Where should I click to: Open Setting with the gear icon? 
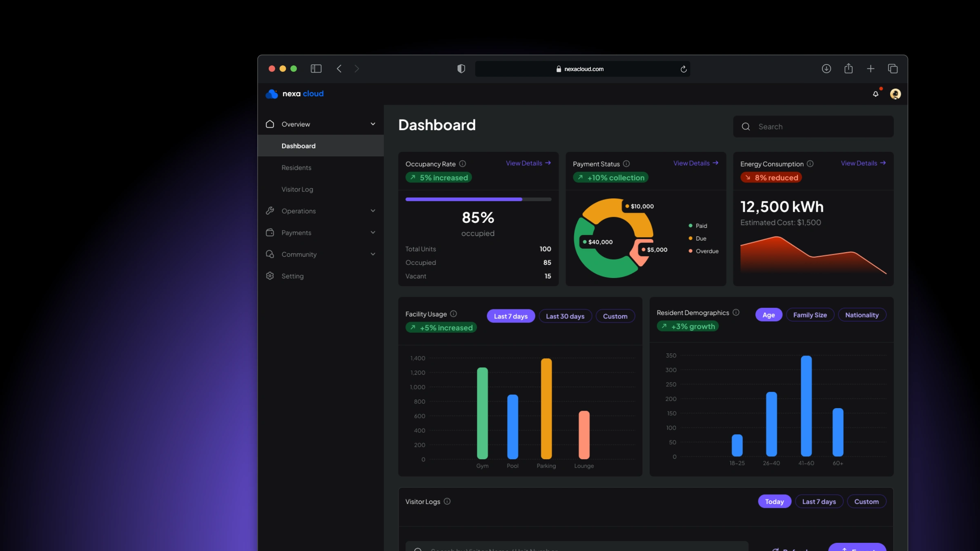click(270, 276)
